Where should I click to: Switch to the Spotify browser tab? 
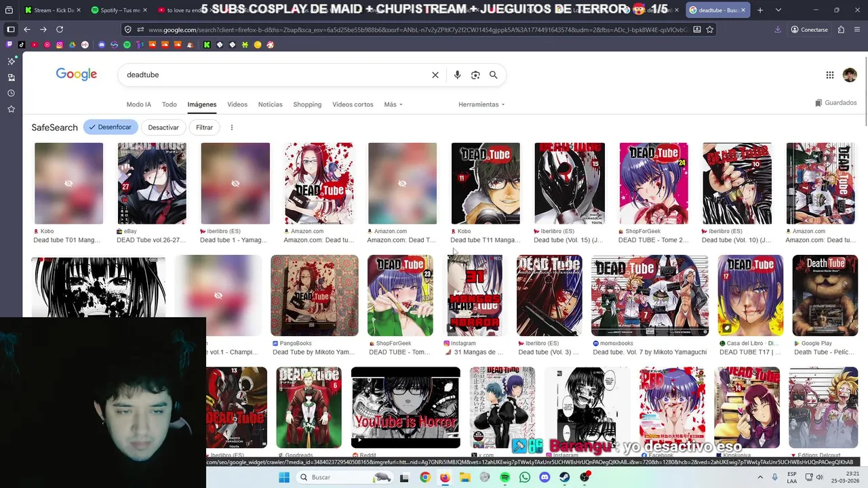point(119,10)
